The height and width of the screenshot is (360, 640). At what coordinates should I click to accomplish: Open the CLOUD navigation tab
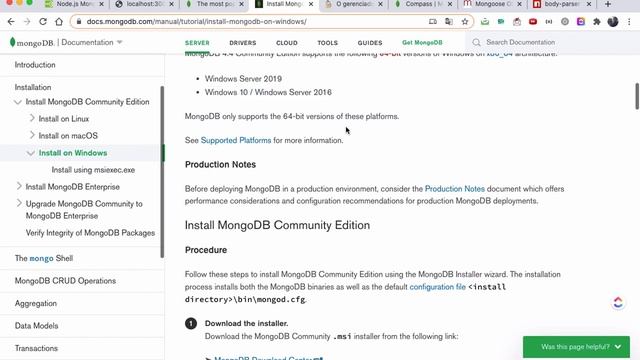coord(287,43)
